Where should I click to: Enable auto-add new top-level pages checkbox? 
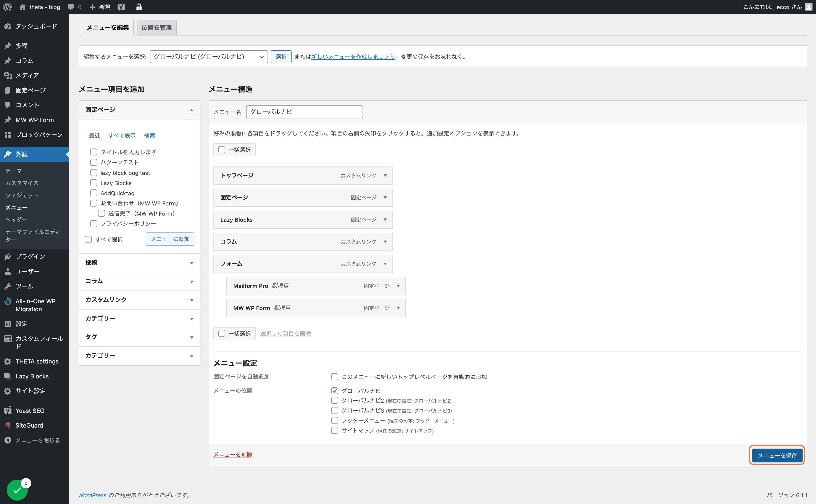(335, 377)
